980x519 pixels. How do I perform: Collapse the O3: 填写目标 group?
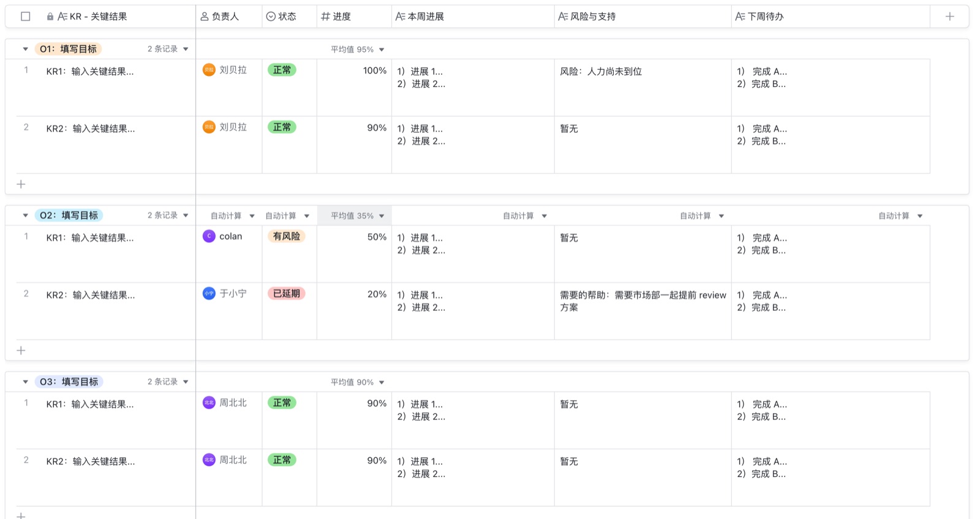coord(25,382)
